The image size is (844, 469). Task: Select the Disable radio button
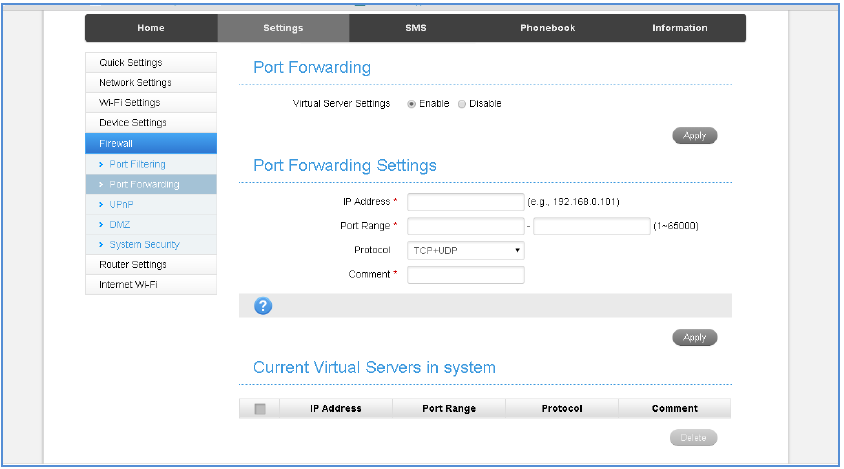(x=462, y=104)
